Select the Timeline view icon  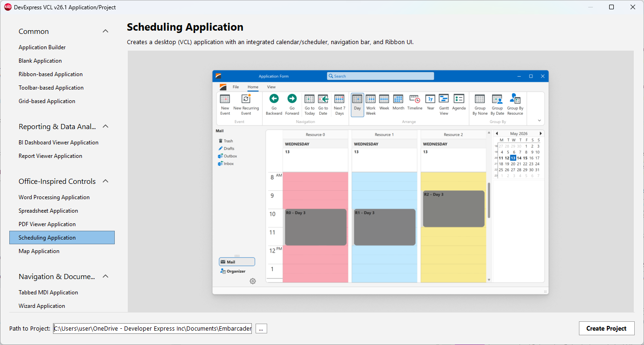coord(414,99)
